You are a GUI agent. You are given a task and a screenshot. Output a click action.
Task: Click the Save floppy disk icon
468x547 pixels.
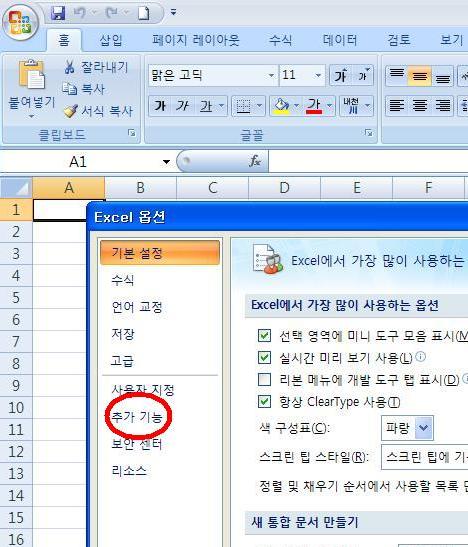point(58,14)
